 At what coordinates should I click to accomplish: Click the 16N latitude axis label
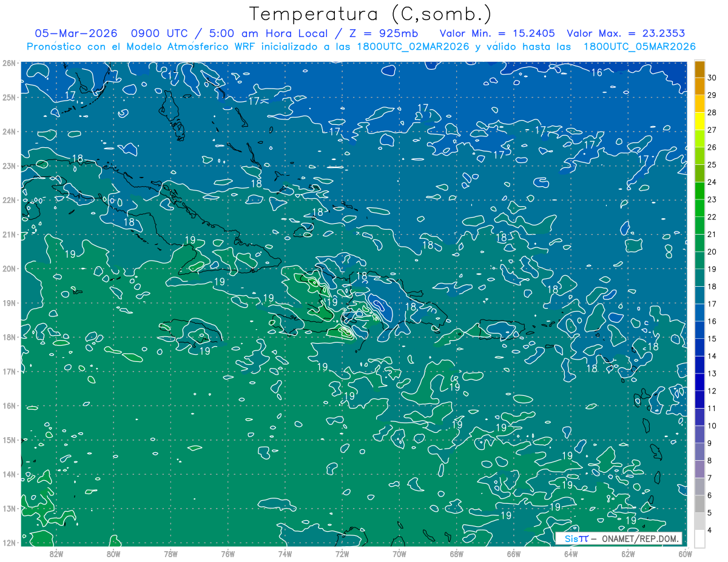click(x=8, y=406)
